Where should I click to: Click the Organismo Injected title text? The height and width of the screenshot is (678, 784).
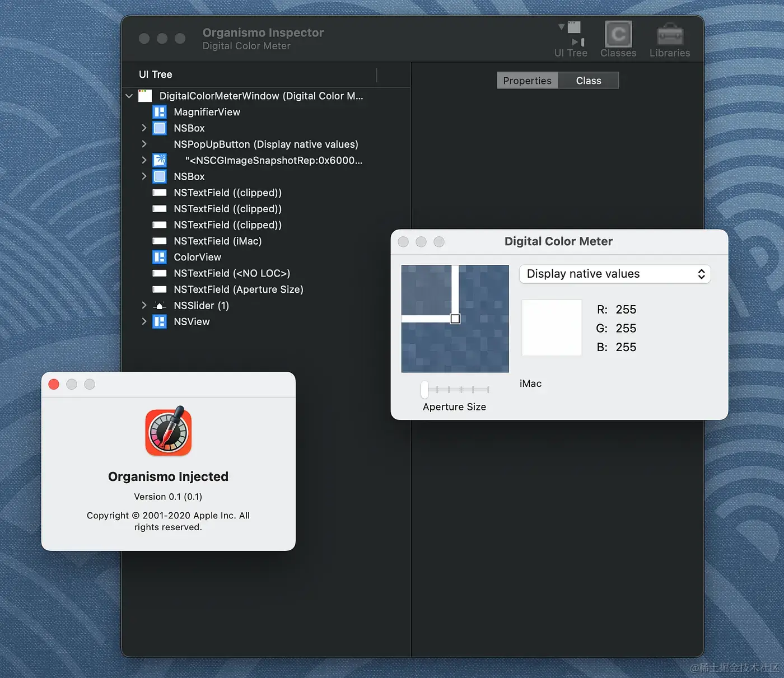pyautogui.click(x=168, y=476)
